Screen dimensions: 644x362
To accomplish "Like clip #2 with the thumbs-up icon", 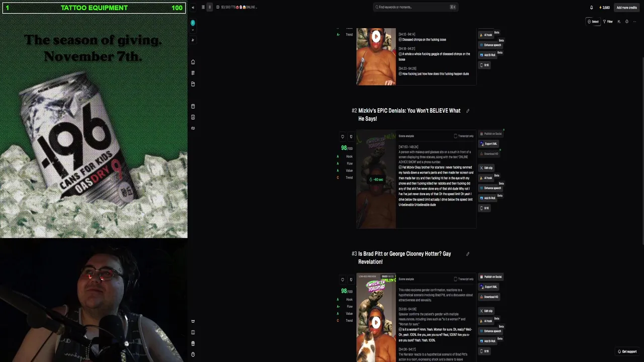I will pyautogui.click(x=343, y=137).
